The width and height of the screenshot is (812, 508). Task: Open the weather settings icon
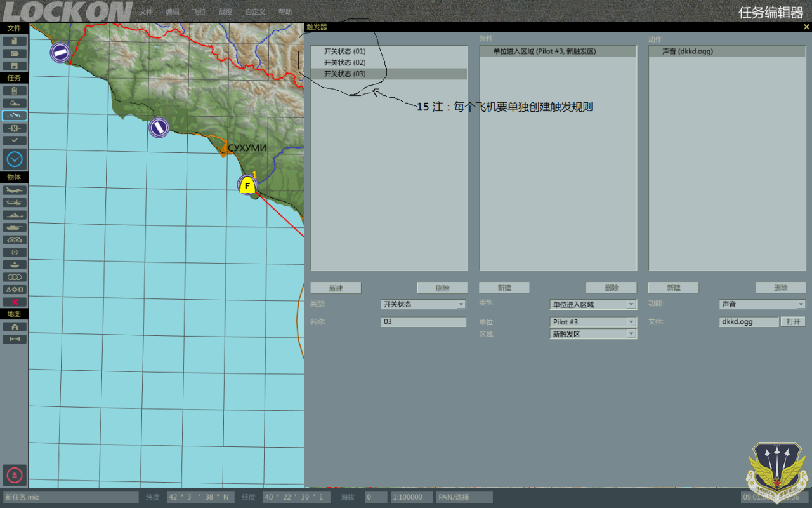(15, 103)
